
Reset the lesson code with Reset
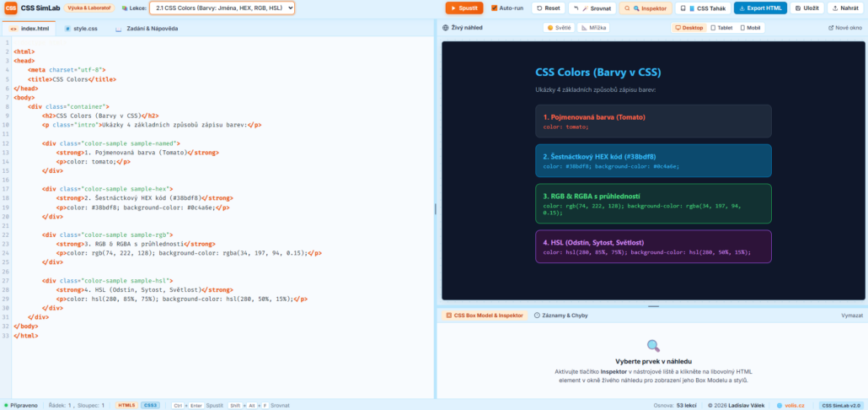(x=548, y=8)
